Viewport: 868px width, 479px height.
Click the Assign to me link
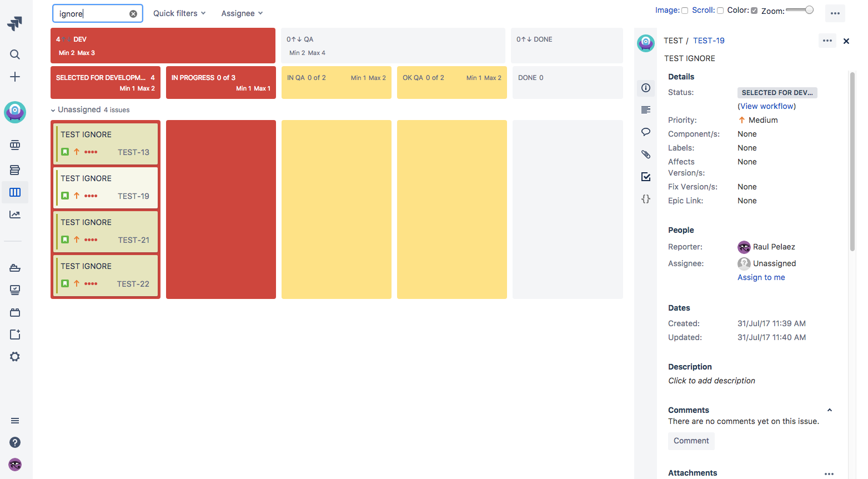tap(761, 277)
